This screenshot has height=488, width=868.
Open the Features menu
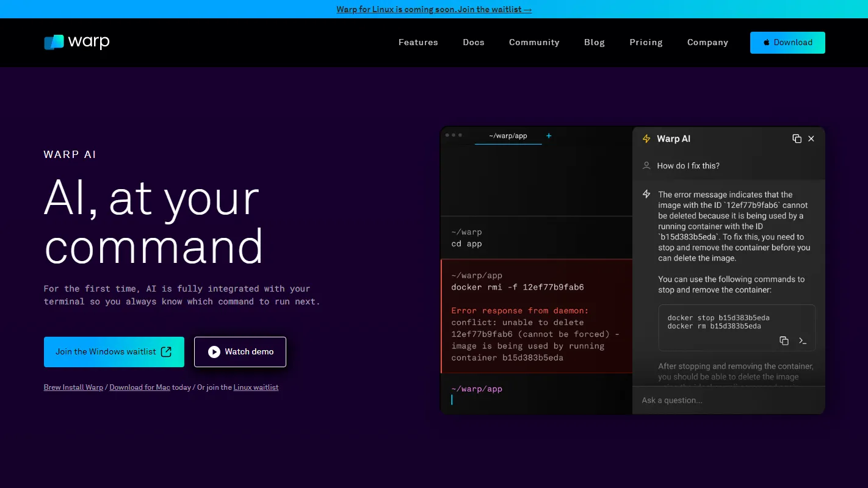(418, 43)
